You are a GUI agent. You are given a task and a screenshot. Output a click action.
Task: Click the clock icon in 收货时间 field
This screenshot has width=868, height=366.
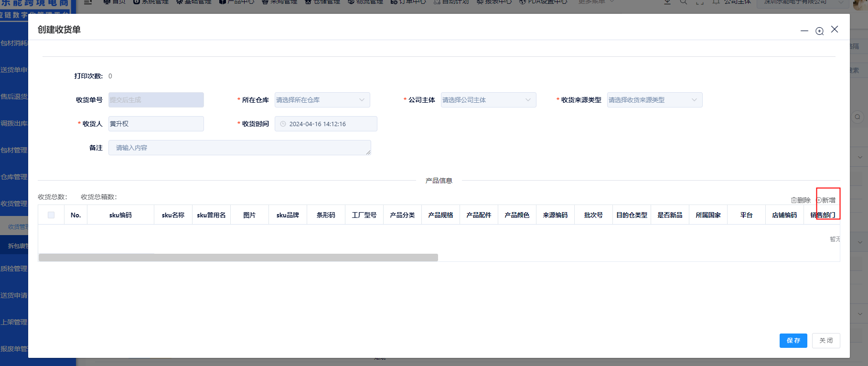283,124
